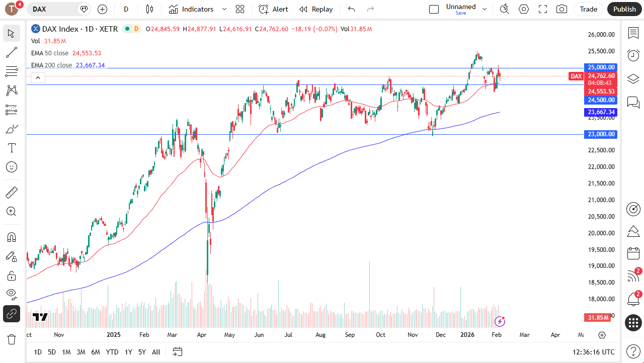Toggle lock all drawing tools
This screenshot has height=363, width=644.
point(11,276)
